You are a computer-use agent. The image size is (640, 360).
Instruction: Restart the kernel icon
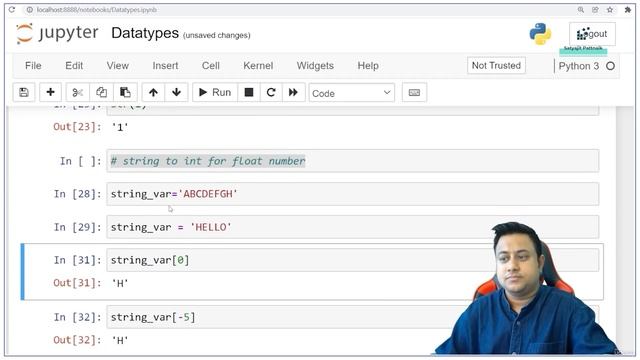point(271,93)
